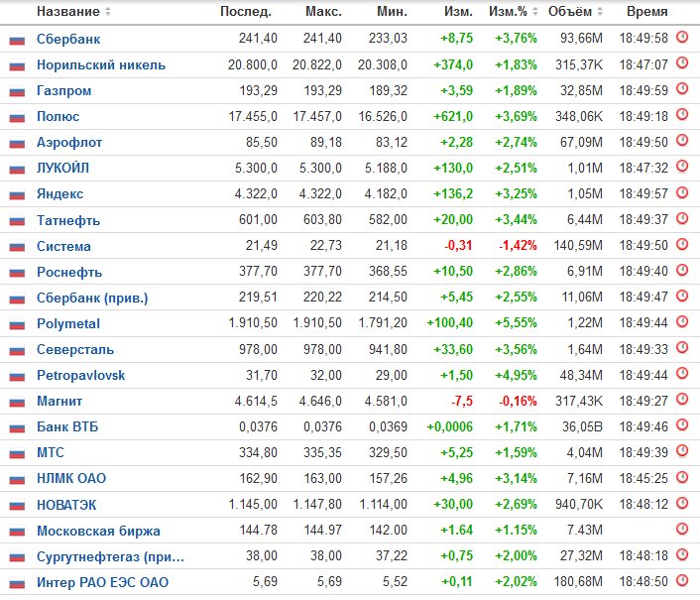Open the МТС stock link
Image resolution: width=700 pixels, height=600 pixels.
pyautogui.click(x=51, y=453)
